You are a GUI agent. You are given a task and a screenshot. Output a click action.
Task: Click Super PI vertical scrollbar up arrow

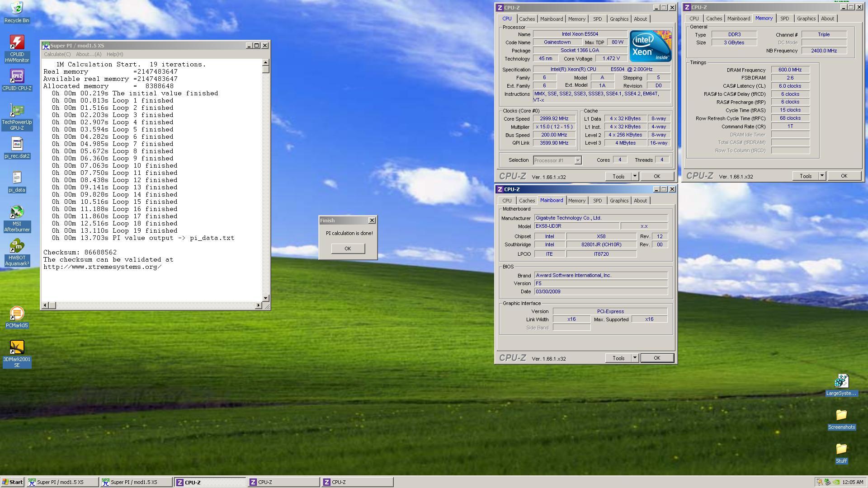pyautogui.click(x=265, y=62)
